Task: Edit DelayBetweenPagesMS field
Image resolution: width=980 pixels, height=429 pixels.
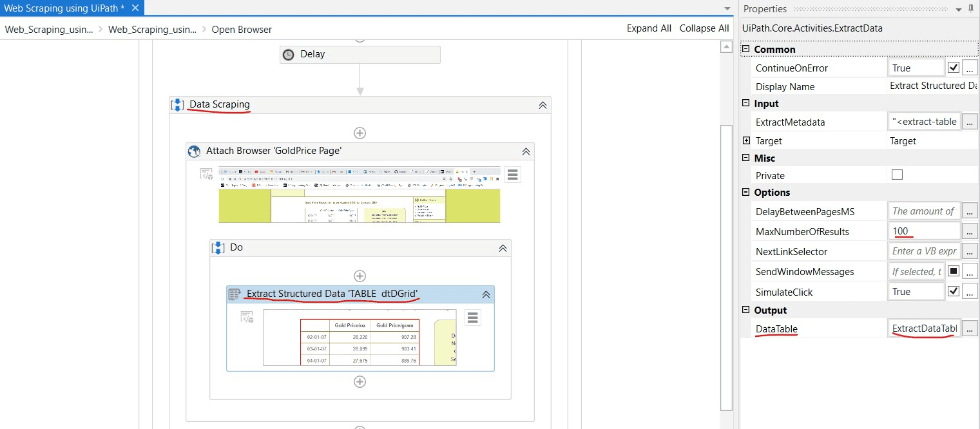Action: coord(924,211)
